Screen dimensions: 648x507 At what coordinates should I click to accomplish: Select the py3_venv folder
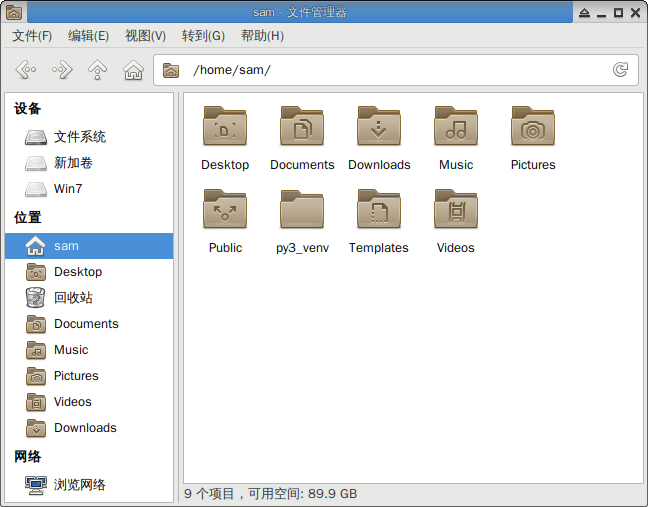pos(302,210)
